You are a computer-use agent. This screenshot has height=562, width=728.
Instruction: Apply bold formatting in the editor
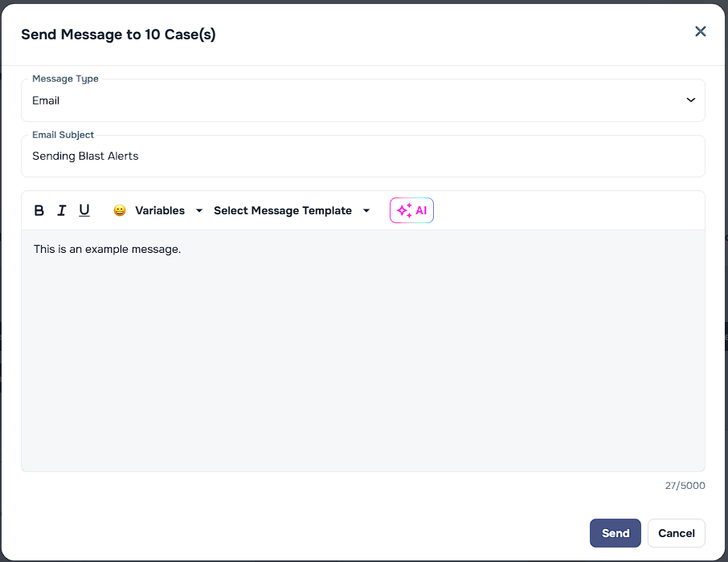click(39, 210)
